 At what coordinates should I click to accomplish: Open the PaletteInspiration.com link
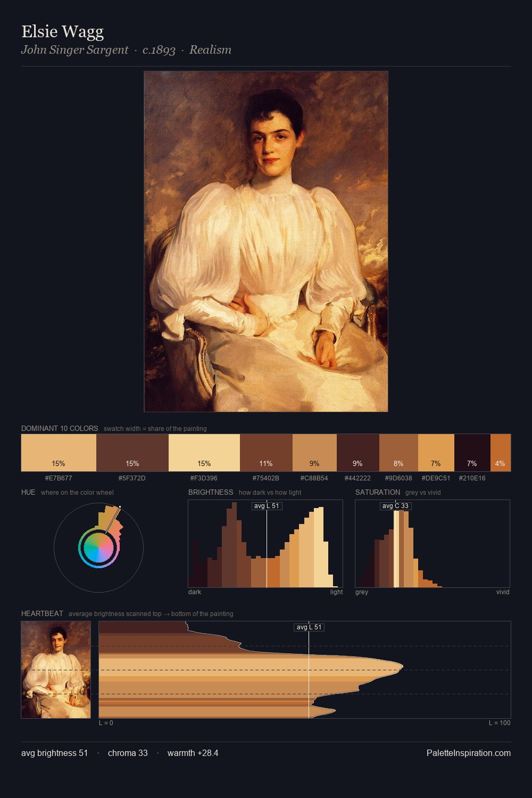pyautogui.click(x=469, y=753)
